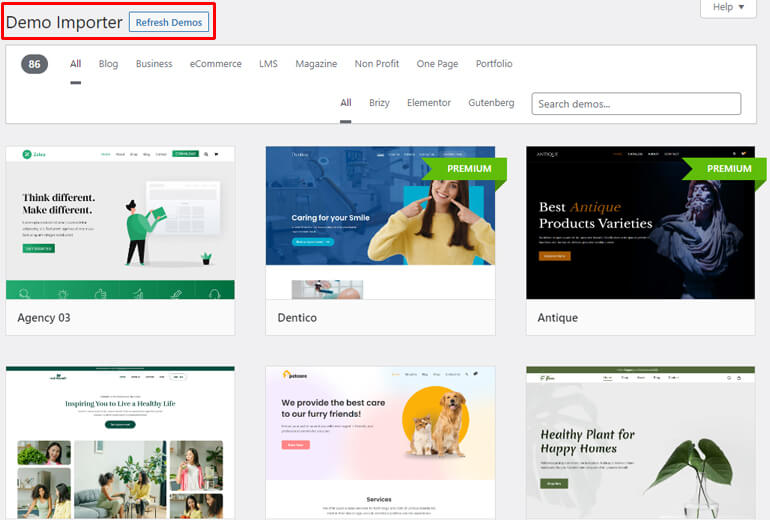Show Non Profit demos

point(377,64)
